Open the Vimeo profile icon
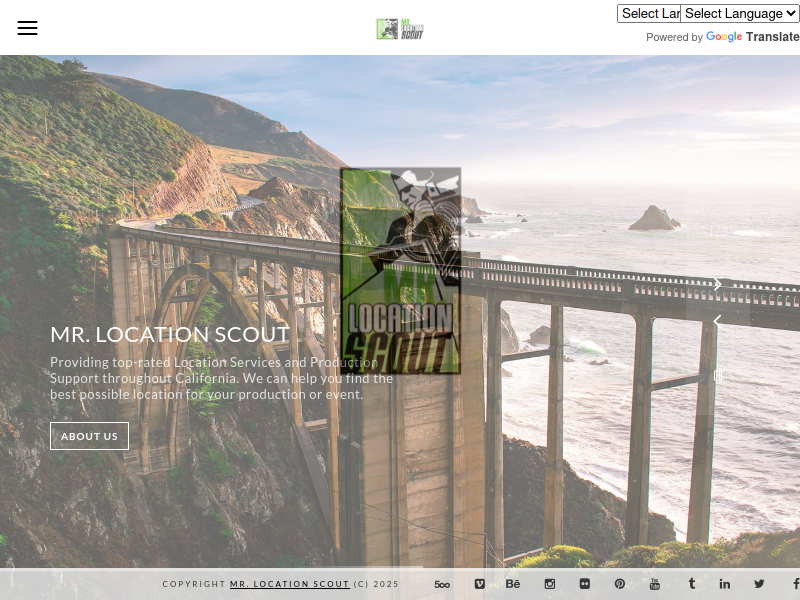The height and width of the screenshot is (600, 800). click(479, 584)
